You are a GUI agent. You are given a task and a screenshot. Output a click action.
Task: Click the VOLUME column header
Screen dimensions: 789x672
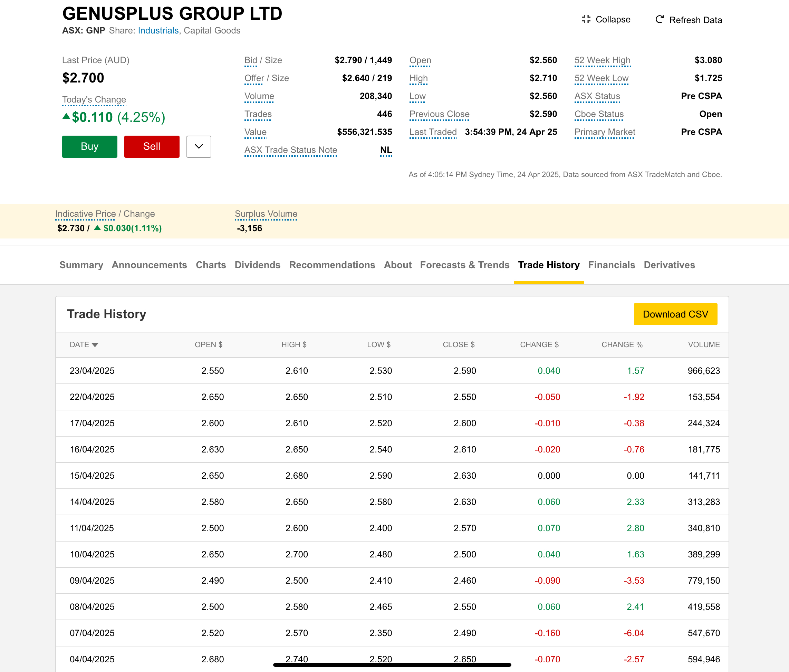tap(704, 345)
